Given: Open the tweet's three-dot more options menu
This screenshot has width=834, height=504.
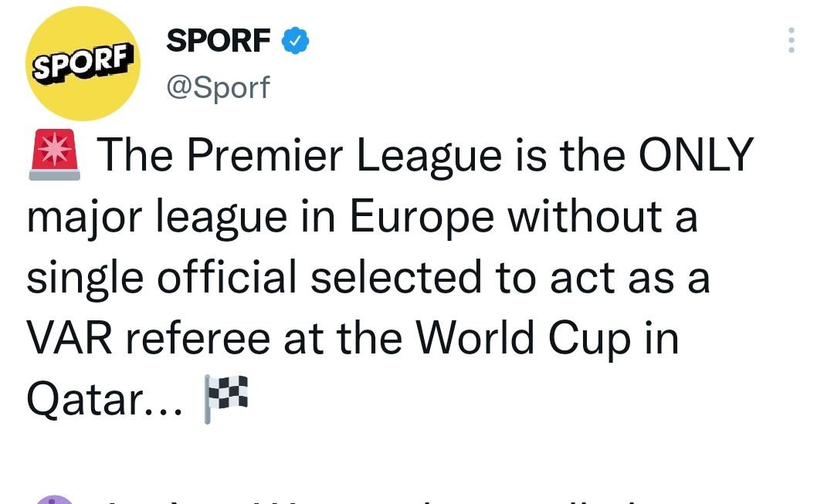Looking at the screenshot, I should [791, 40].
